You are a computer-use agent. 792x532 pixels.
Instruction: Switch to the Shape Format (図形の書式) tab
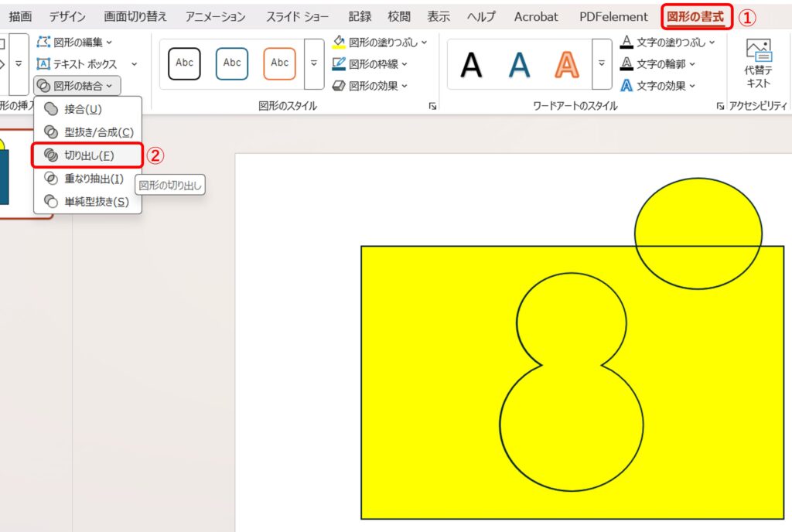[696, 16]
